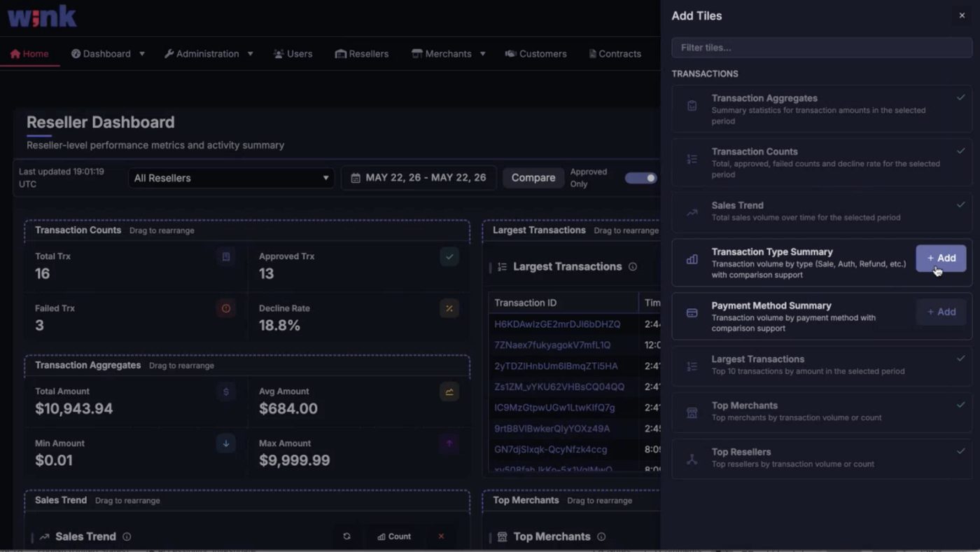Open transaction IC9MzGtpwUGw1LtwKIfQ7g
980x552 pixels.
[554, 408]
